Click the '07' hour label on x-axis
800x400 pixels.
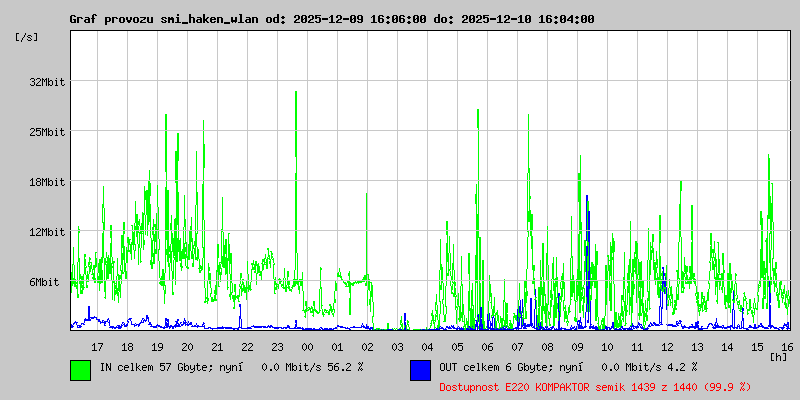[x=517, y=347]
